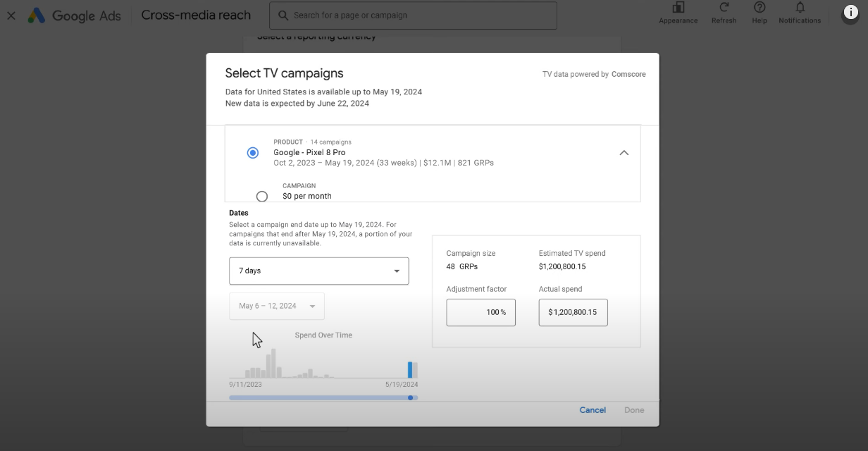
Task: Collapse the Google - Pixel 8 Pro product row
Action: pos(624,153)
